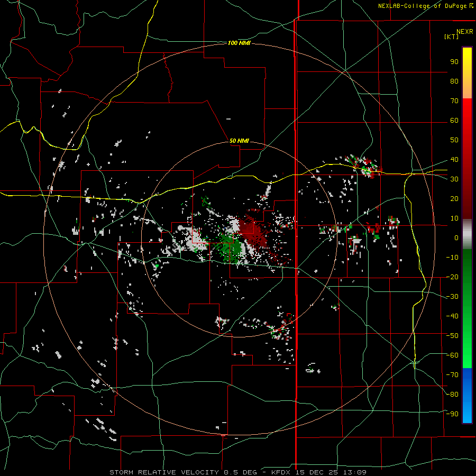Viewport: 476px width, 476px height.
Task: Click the -90 value on velocity scale
Action: [452, 414]
